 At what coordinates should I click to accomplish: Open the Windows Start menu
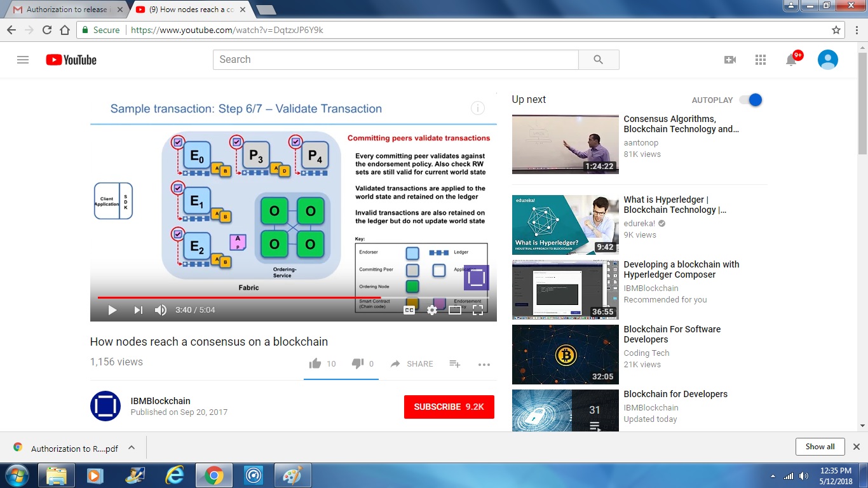pos(17,475)
